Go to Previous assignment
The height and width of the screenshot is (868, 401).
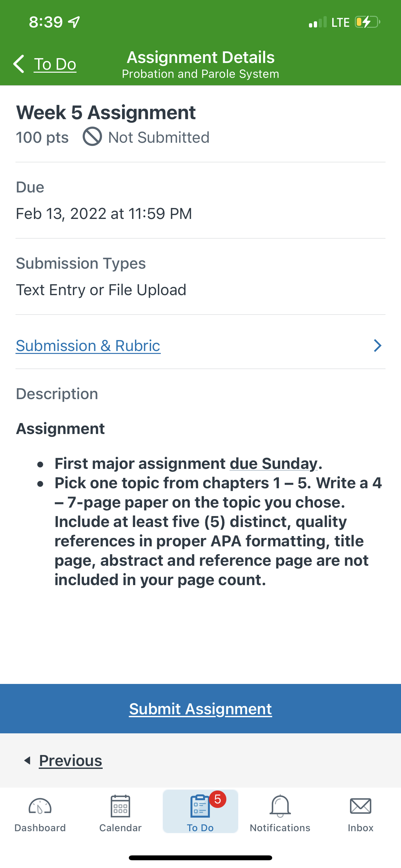(70, 760)
